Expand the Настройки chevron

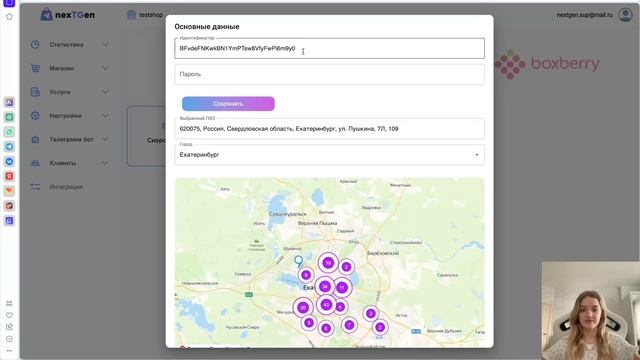pyautogui.click(x=105, y=116)
